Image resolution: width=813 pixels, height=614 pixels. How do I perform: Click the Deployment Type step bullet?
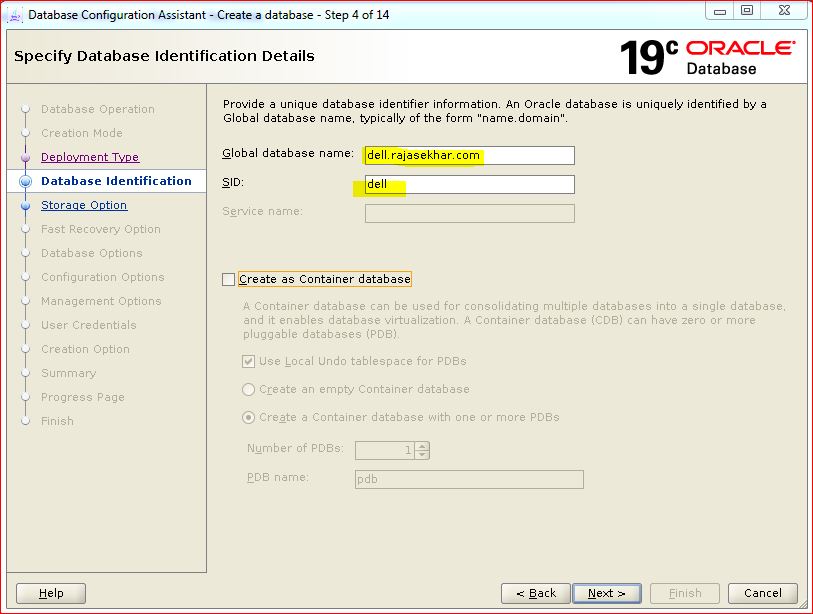tap(26, 158)
